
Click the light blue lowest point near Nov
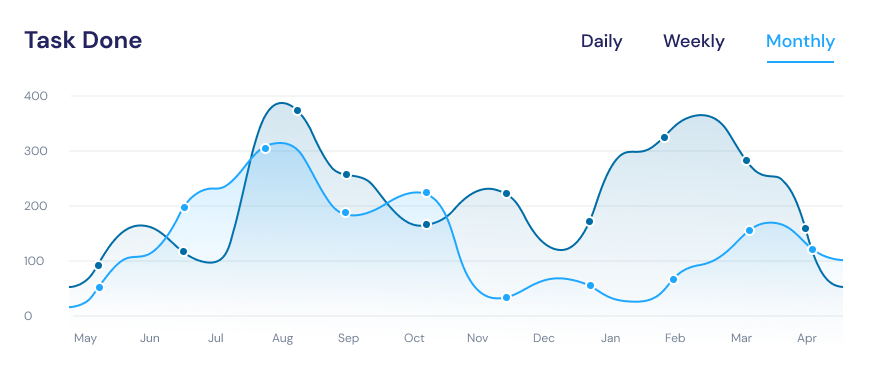[x=506, y=298]
